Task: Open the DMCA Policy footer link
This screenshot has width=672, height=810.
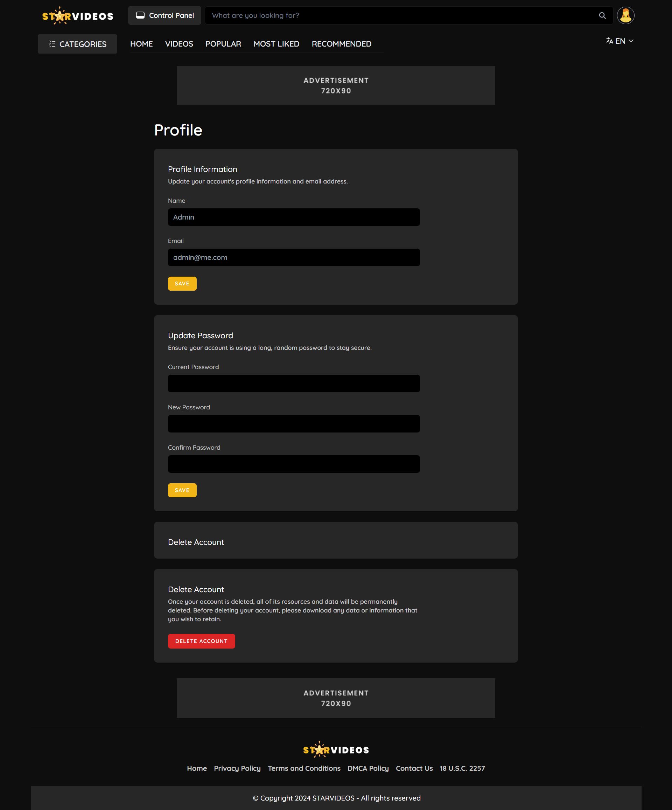Action: [x=368, y=768]
